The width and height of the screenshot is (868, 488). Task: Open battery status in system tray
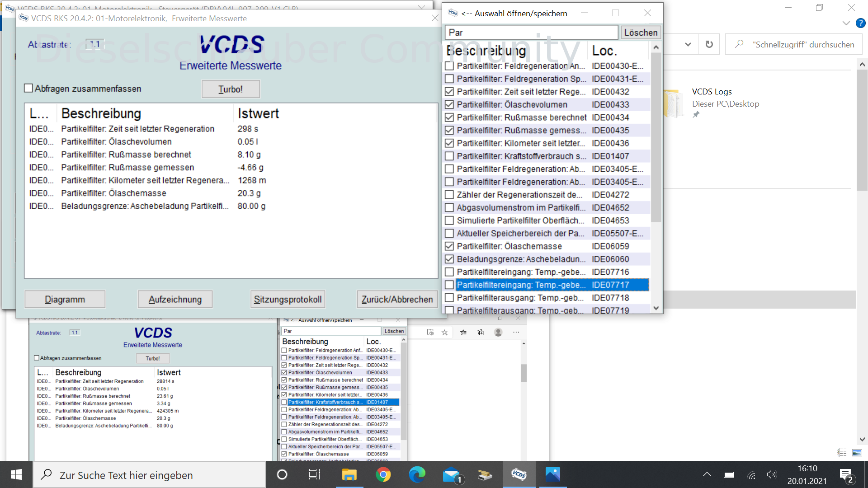729,474
